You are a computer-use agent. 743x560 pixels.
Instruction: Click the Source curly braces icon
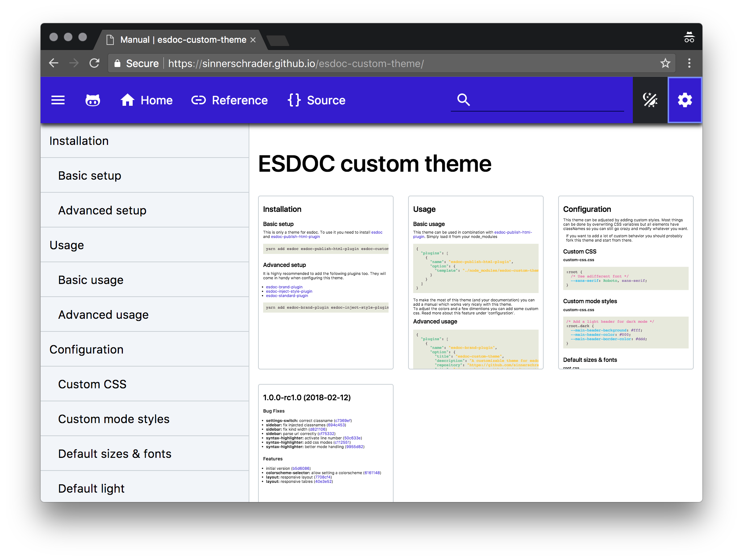(x=294, y=100)
